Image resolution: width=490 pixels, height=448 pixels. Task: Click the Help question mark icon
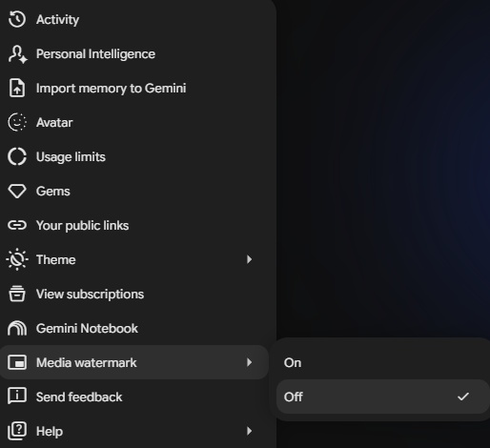(17, 431)
